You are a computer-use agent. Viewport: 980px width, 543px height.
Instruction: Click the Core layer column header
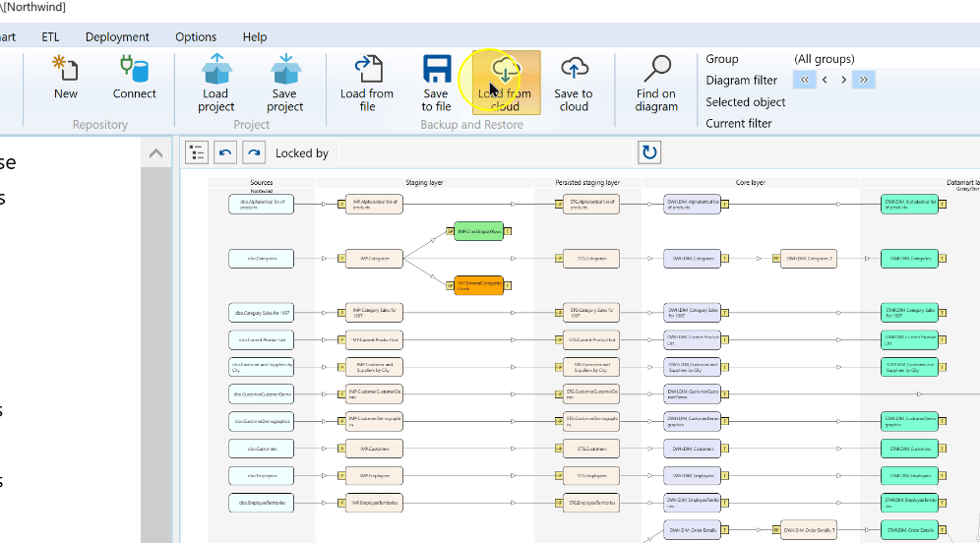click(751, 182)
